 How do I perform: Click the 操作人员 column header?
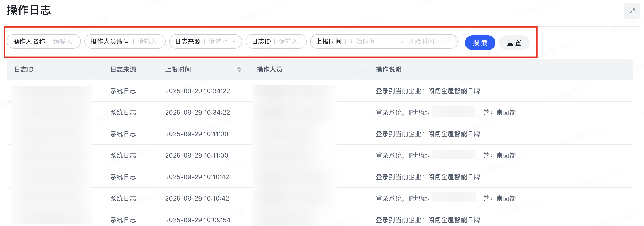[x=269, y=69]
